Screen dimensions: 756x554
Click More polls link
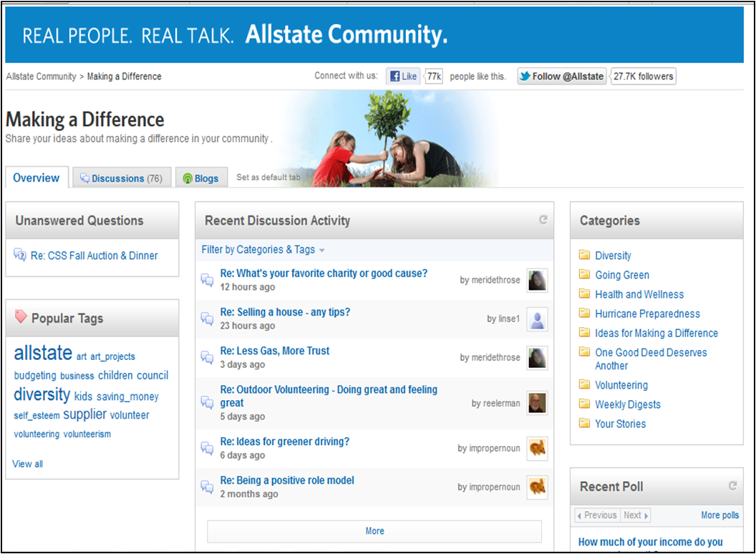[x=719, y=515]
